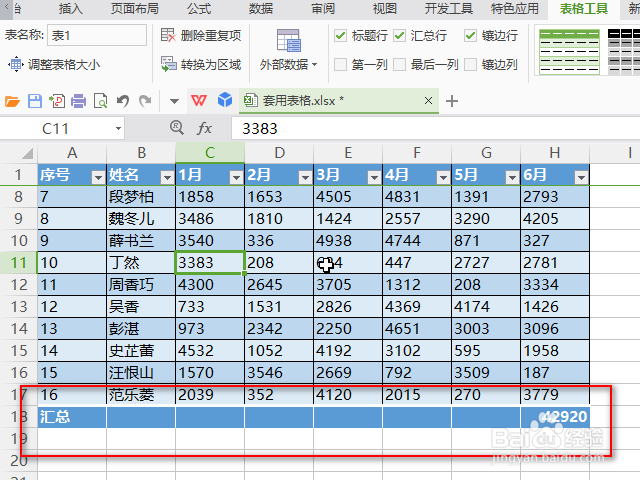640x480 pixels.
Task: Open the filter dropdown for 5月 column
Action: point(512,177)
